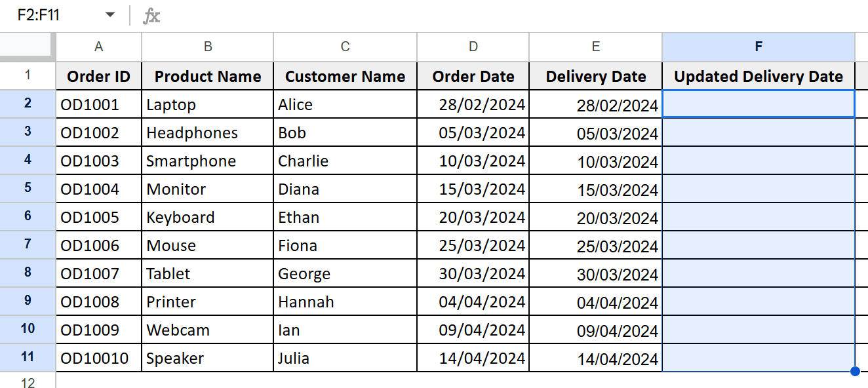Click the blue fill handle dot

click(855, 372)
